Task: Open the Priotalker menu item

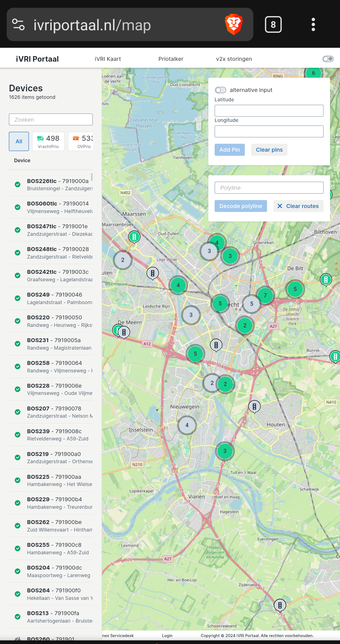Action: (171, 59)
